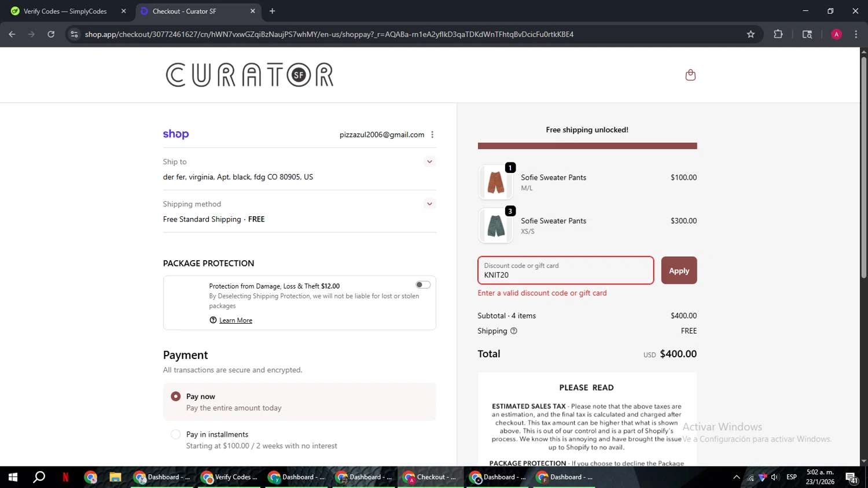Close the Checkout - Curator SF tab
This screenshot has height=488, width=868.
(x=252, y=11)
